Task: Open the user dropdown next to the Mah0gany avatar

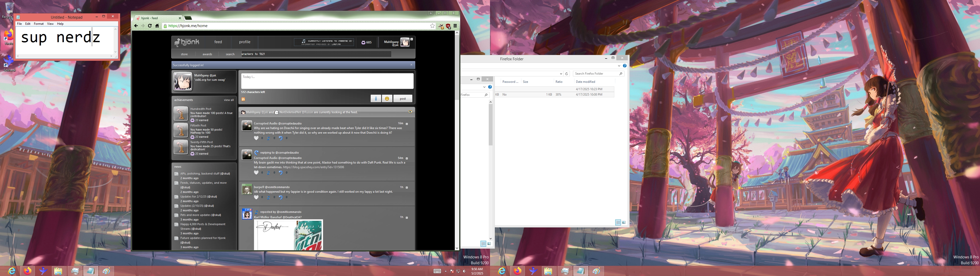Action: click(412, 39)
